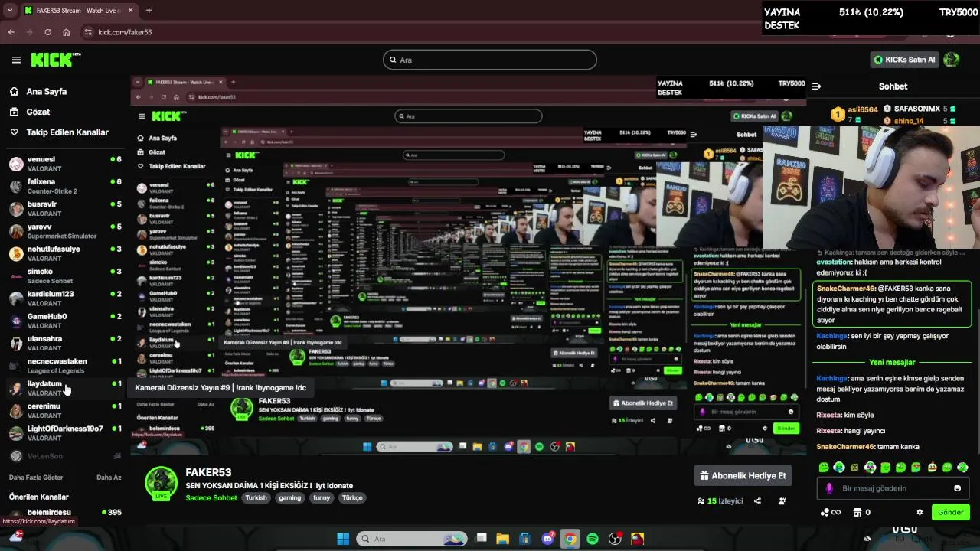Focus the Ara search field
The height and width of the screenshot is (551, 980).
tap(490, 60)
